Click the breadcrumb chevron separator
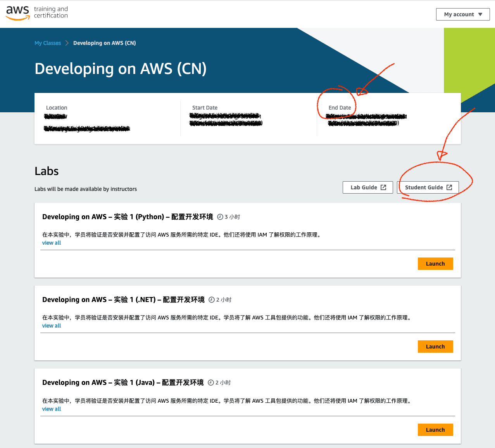 point(67,43)
